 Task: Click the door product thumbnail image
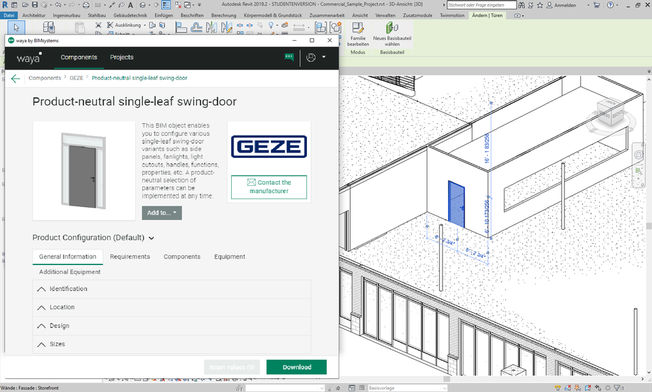pos(84,171)
